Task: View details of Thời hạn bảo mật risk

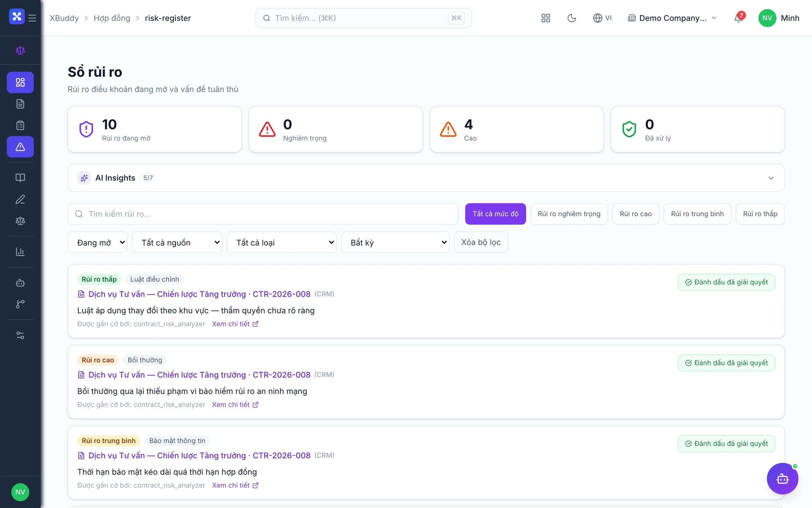Action: 235,485
